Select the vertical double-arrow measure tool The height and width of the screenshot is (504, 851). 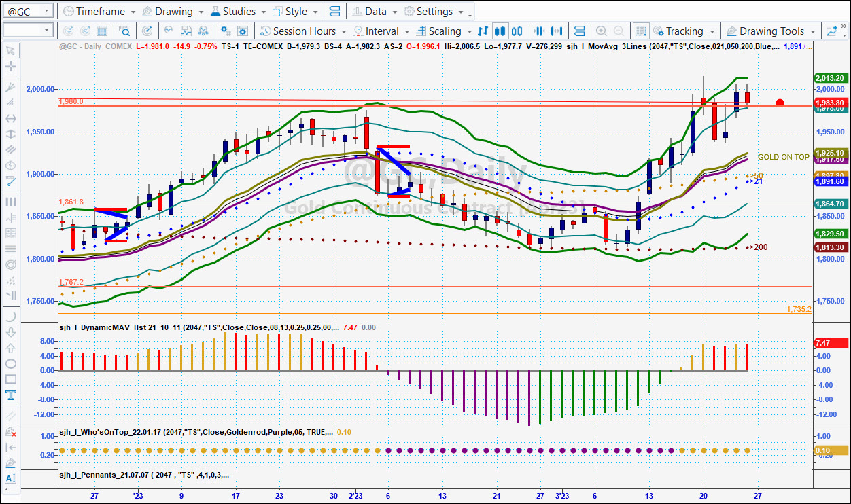[10, 135]
